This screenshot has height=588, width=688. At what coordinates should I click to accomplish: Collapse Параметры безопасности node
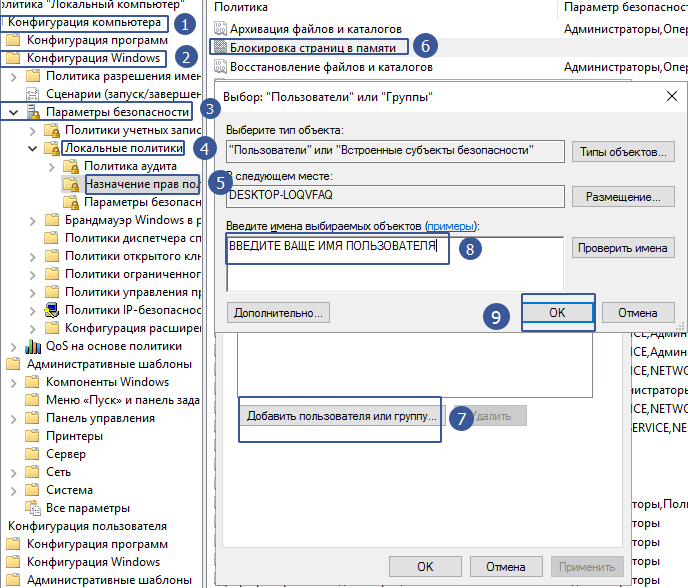coord(14,112)
